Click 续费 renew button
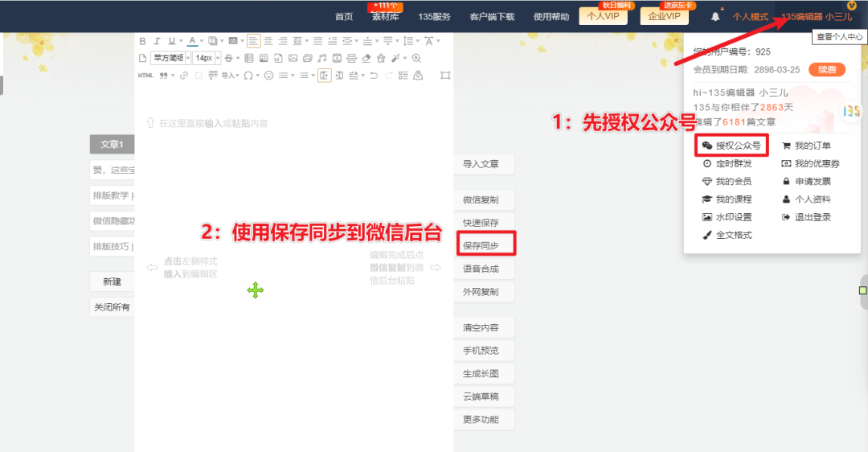The width and height of the screenshot is (868, 452). tap(827, 70)
